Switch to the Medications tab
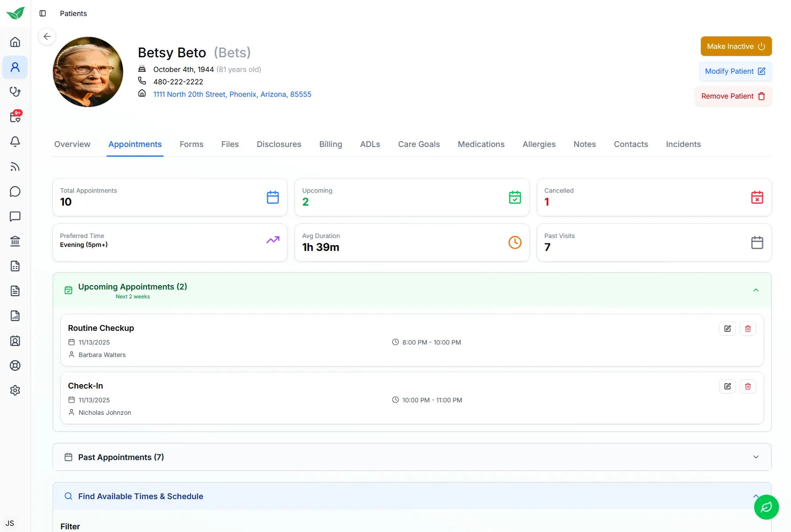 pyautogui.click(x=481, y=144)
